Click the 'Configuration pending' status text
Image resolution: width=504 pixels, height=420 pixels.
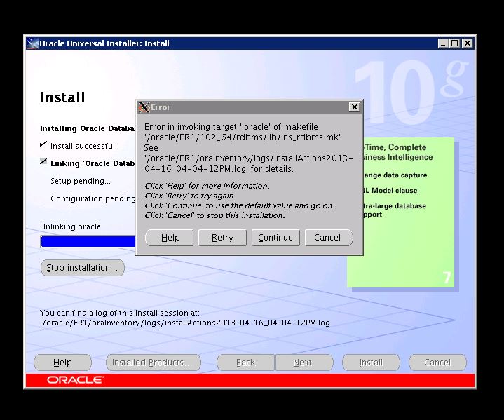click(93, 198)
